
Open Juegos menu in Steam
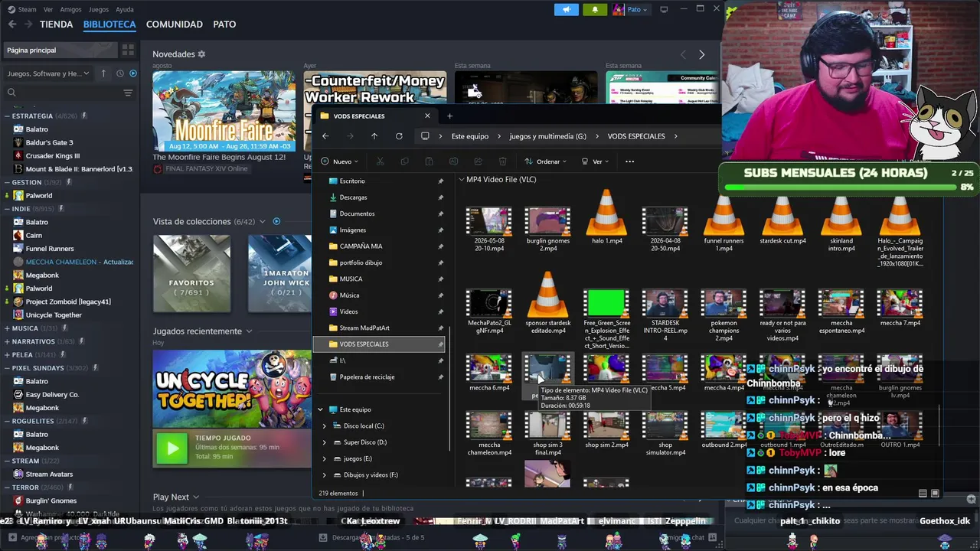[x=99, y=9]
